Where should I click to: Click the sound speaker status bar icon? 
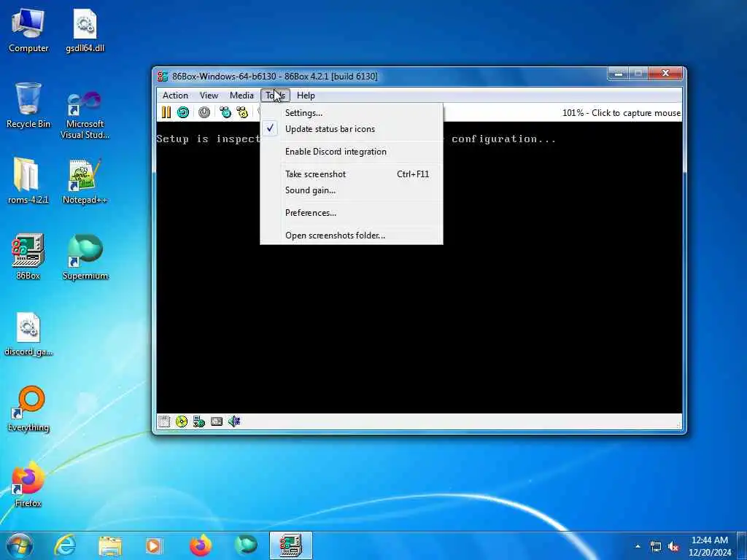pyautogui.click(x=234, y=421)
